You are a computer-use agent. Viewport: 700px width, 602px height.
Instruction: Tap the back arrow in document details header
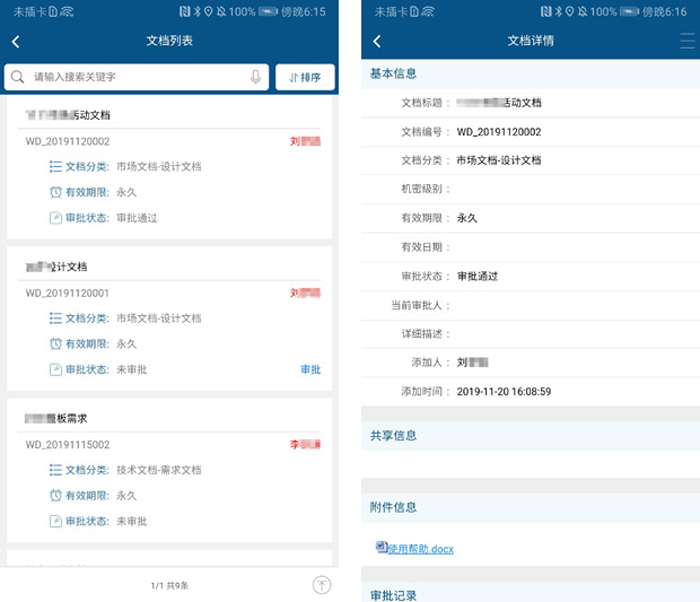coord(377,42)
